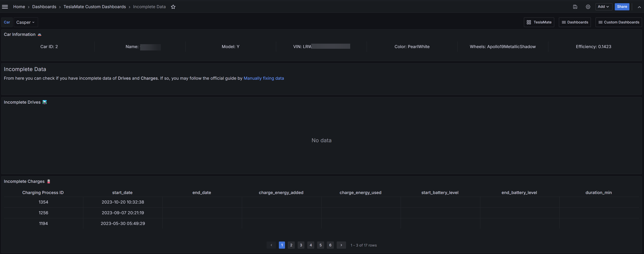Open the Add dropdown menu
The width and height of the screenshot is (644, 254).
[x=603, y=7]
